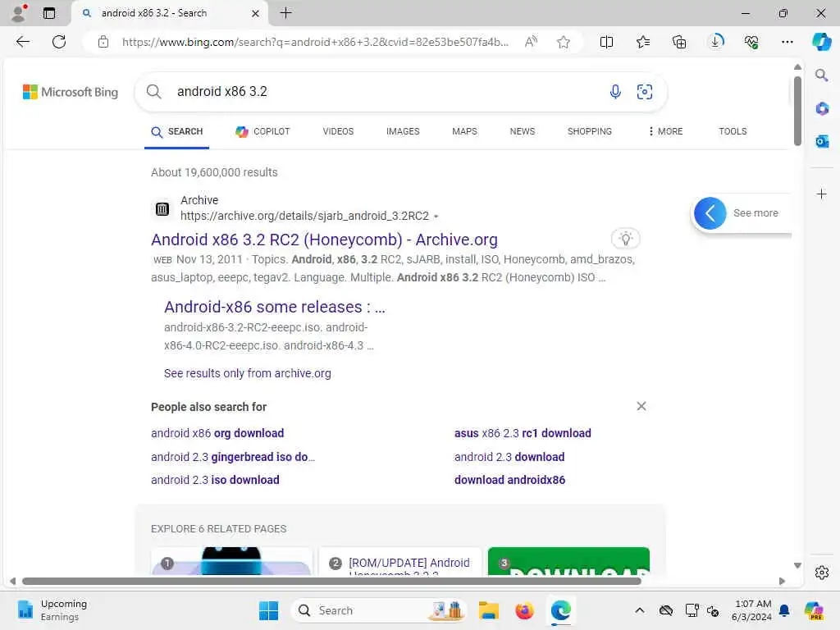This screenshot has width=840, height=630.
Task: Open sidebar settings gear icon
Action: tap(822, 573)
